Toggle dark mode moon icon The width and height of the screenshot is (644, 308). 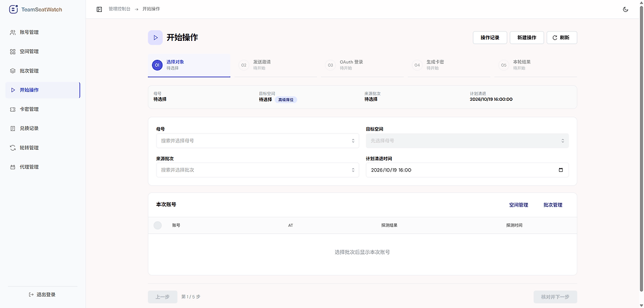tap(626, 9)
